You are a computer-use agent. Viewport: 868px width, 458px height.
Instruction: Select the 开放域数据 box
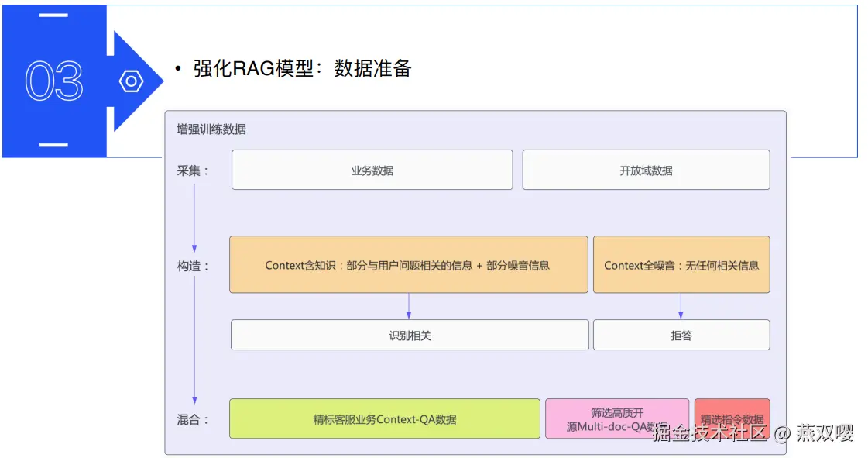point(646,170)
